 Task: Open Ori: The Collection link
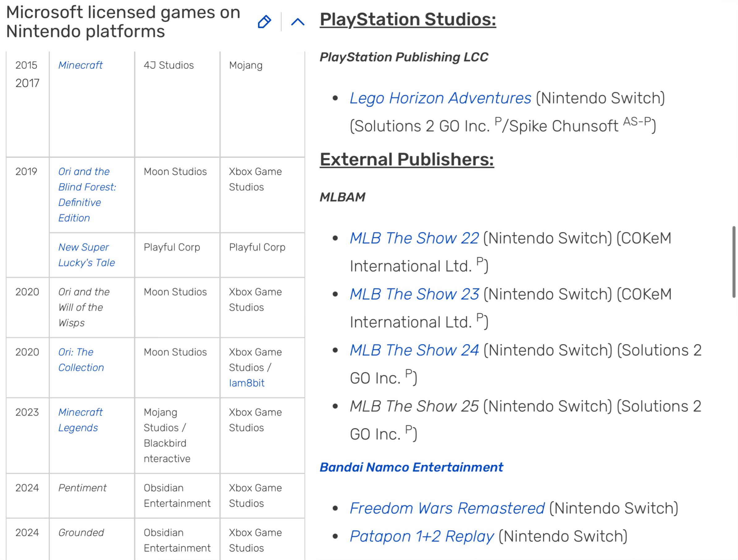[x=81, y=360]
